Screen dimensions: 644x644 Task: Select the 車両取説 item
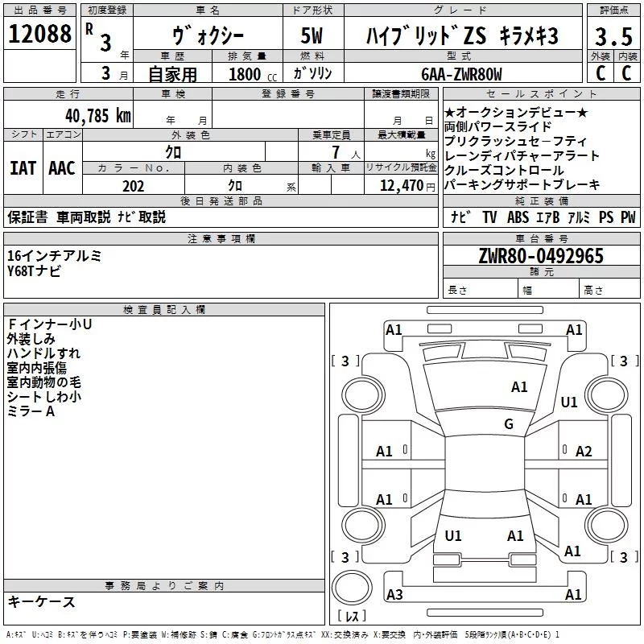[84, 217]
